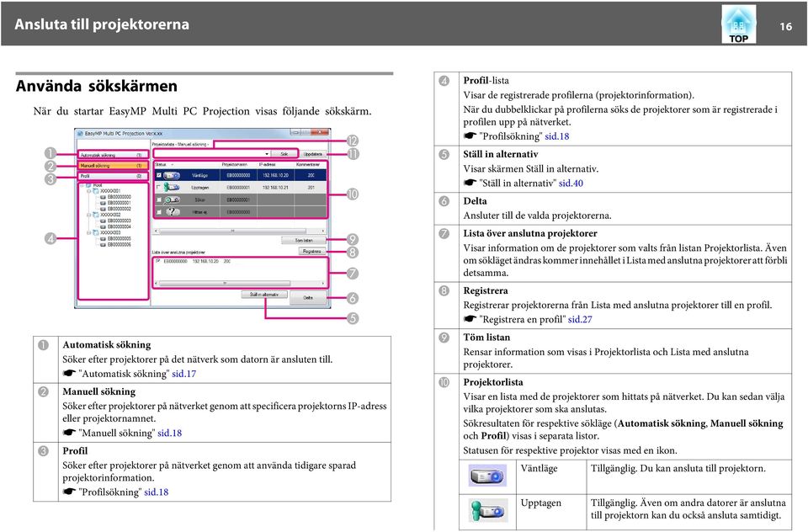Switch to Automatisk sökning mode tab
The image size is (808, 532).
pos(114,154)
